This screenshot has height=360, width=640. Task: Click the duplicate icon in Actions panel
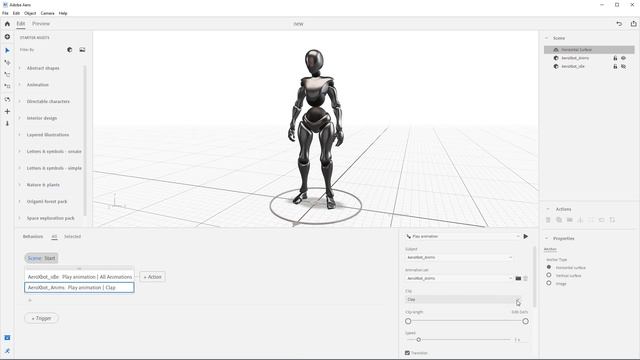tap(559, 220)
